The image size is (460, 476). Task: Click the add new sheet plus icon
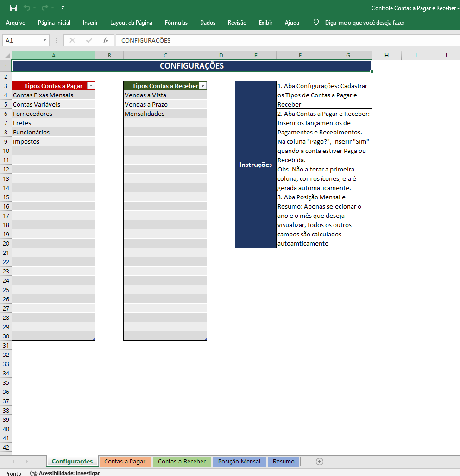(319, 461)
